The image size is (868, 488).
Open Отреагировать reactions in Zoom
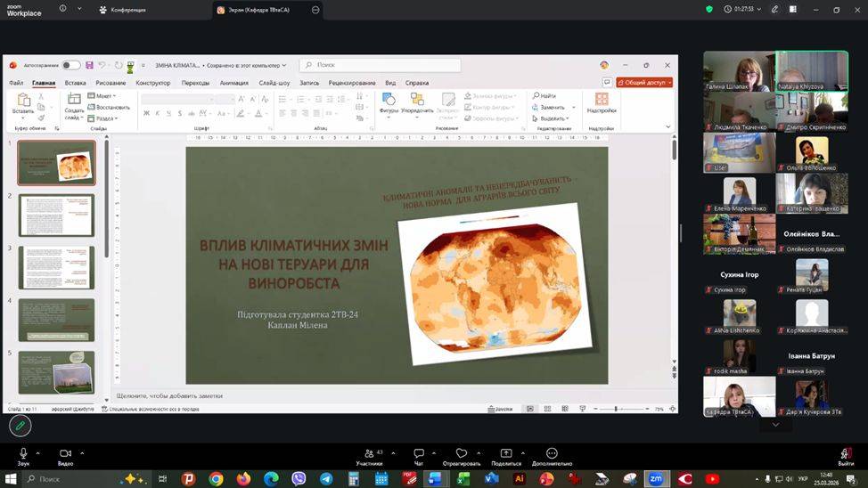pos(462,453)
